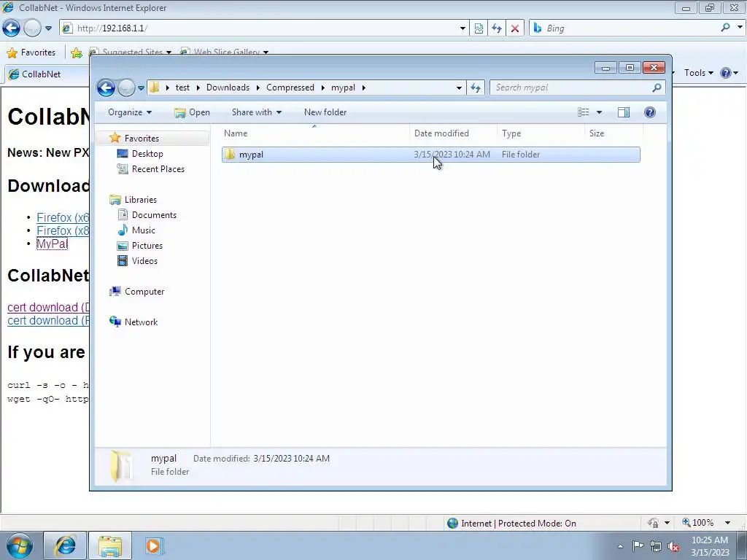The height and width of the screenshot is (560, 747).
Task: Click the Open toolbar button
Action: (x=192, y=112)
